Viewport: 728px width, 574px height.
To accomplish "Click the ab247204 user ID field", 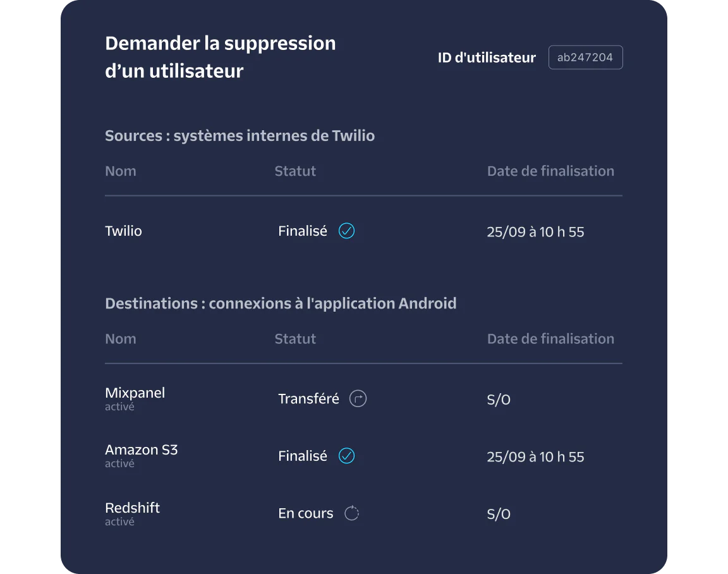I will (x=585, y=57).
